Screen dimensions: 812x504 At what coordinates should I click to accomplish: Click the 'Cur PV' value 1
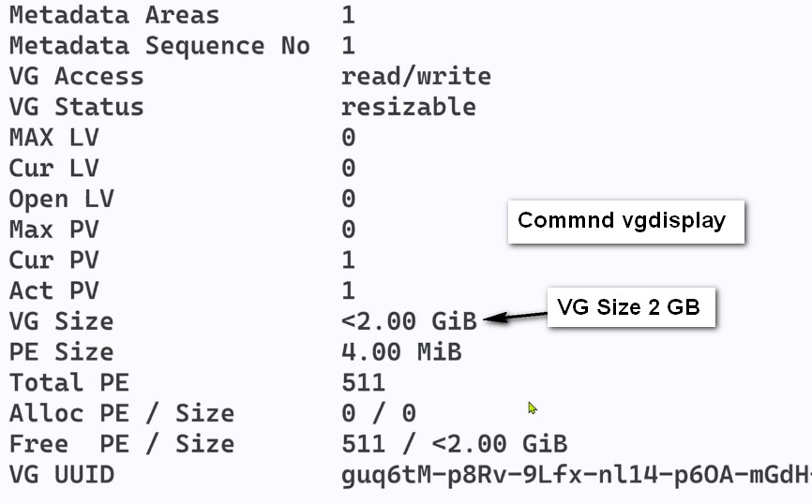(349, 260)
